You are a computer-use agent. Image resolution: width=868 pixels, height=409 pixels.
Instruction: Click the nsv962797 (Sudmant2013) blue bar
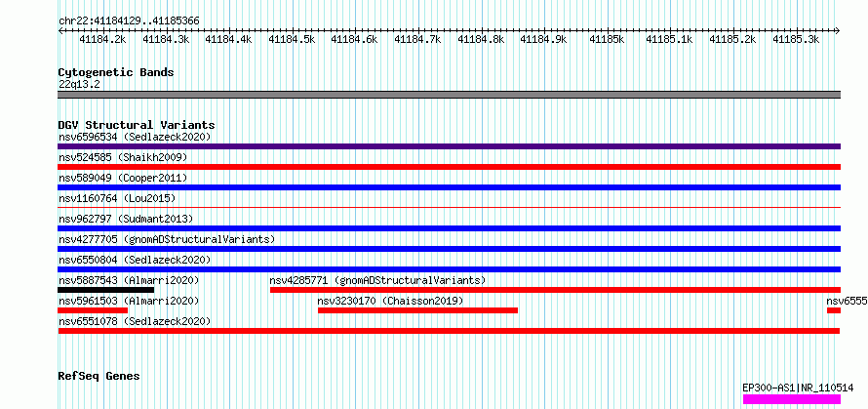click(449, 228)
